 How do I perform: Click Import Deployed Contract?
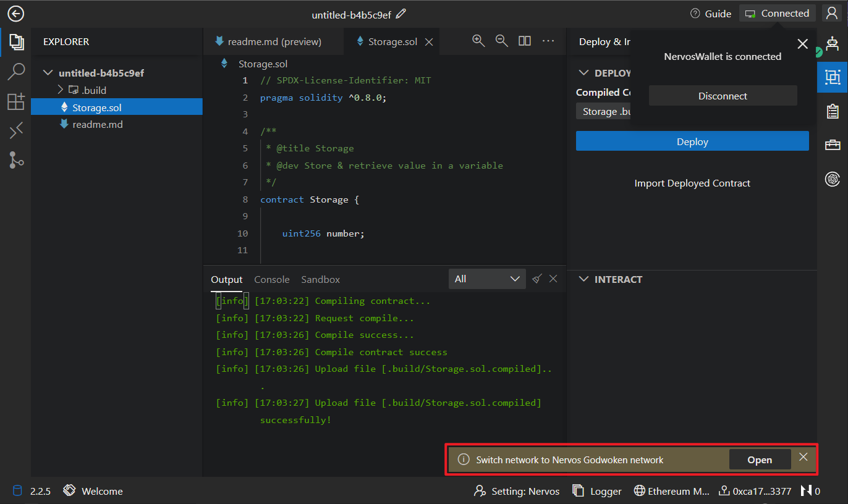tap(692, 183)
